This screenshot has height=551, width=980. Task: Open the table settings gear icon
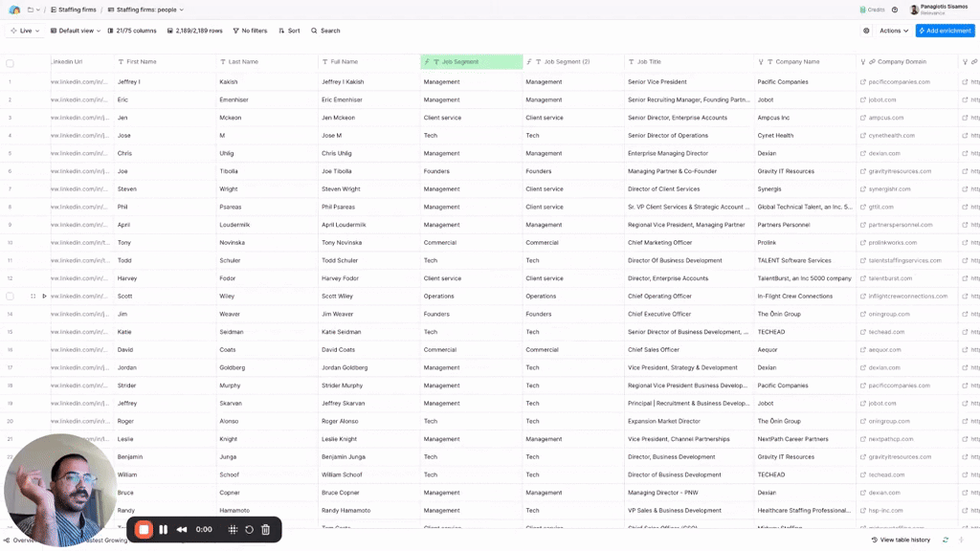tap(866, 31)
